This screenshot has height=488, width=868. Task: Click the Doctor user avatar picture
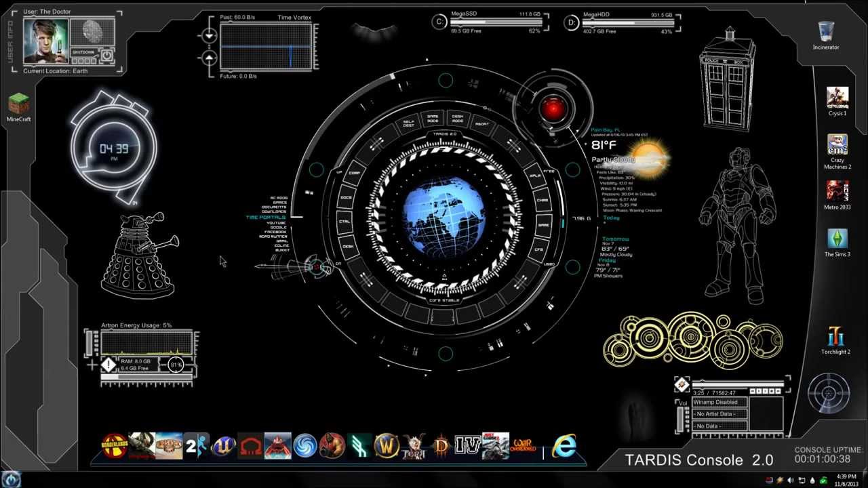pyautogui.click(x=46, y=41)
